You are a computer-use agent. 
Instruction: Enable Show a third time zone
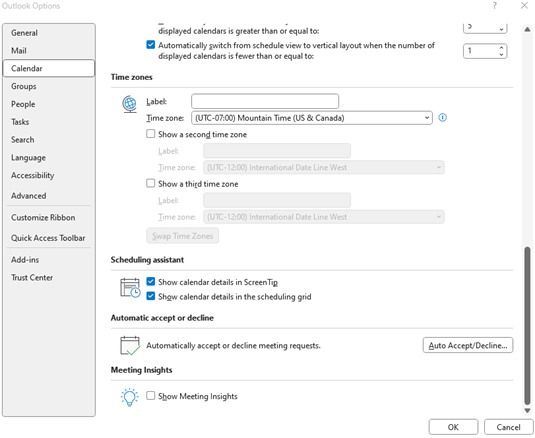point(150,183)
